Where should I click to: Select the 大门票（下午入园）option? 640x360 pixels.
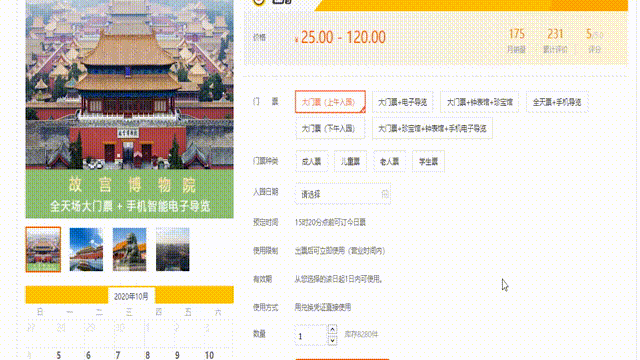coord(330,129)
